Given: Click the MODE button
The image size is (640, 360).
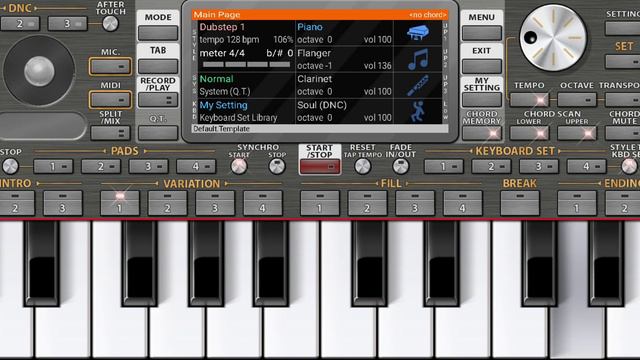Looking at the screenshot, I should [158, 33].
